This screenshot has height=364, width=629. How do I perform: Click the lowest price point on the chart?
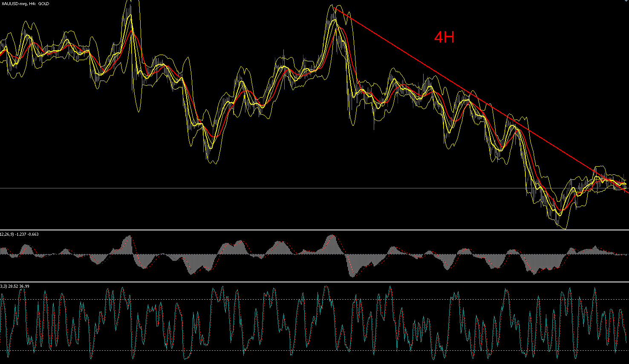point(565,228)
